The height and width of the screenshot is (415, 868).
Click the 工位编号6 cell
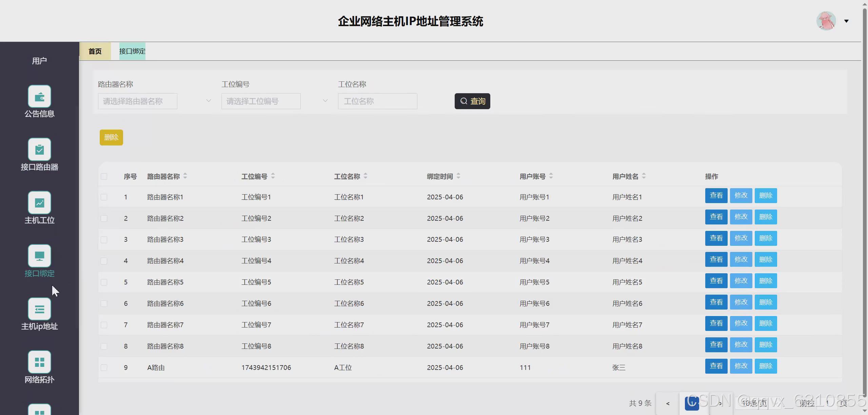pos(256,303)
